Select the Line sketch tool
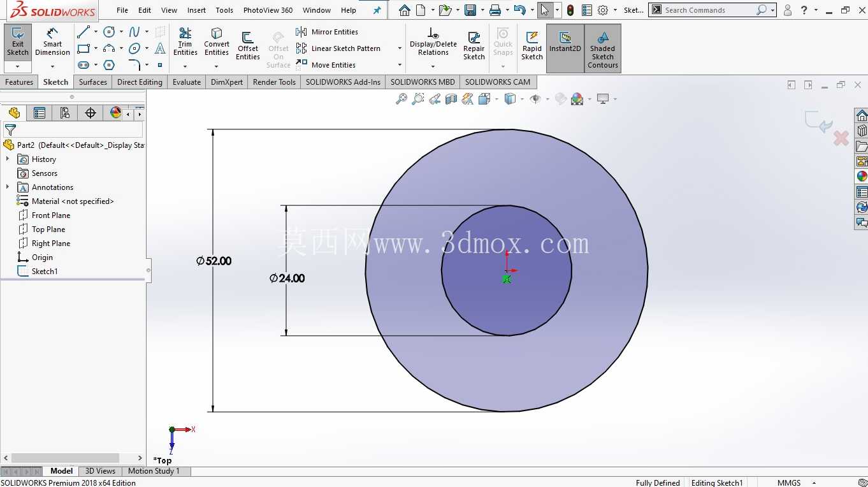Screen dimensions: 868x487 83,32
